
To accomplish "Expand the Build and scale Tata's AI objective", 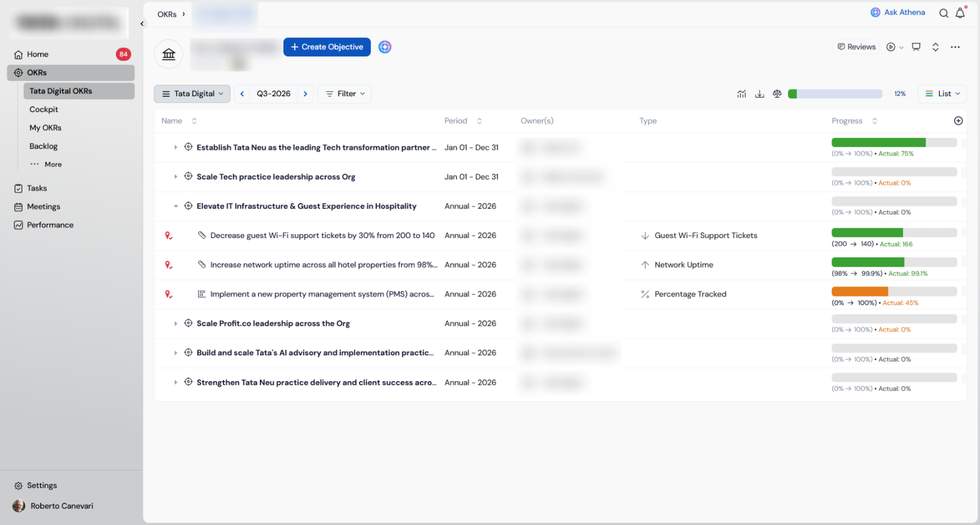I will point(176,353).
